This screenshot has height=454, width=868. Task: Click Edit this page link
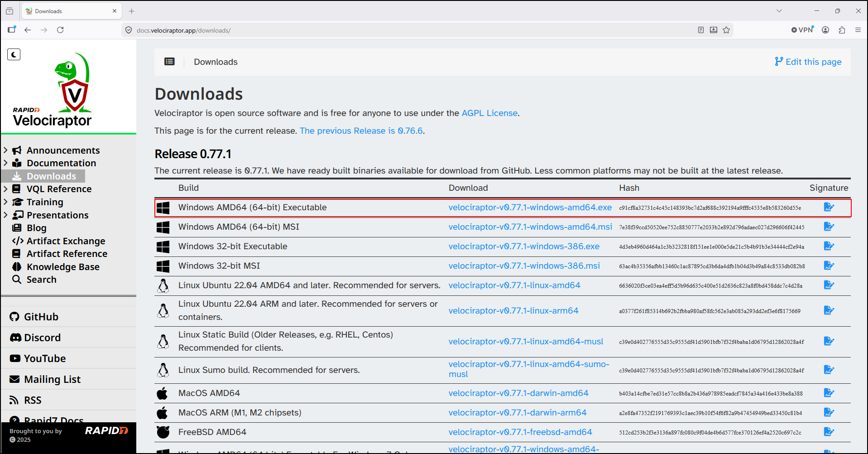click(x=808, y=62)
